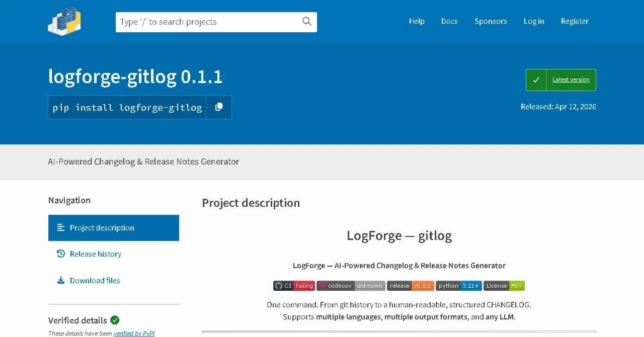The height and width of the screenshot is (337, 644).
Task: Click the PyPI logo in the header
Action: [64, 21]
